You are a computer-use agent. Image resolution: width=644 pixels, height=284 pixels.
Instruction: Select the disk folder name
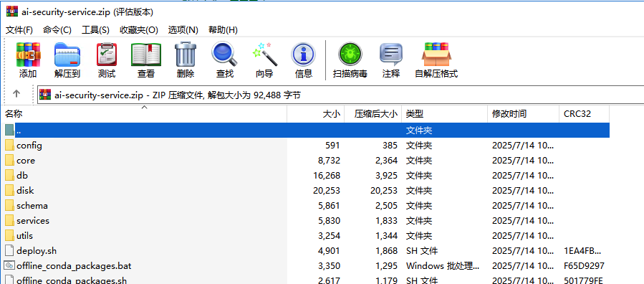click(25, 190)
